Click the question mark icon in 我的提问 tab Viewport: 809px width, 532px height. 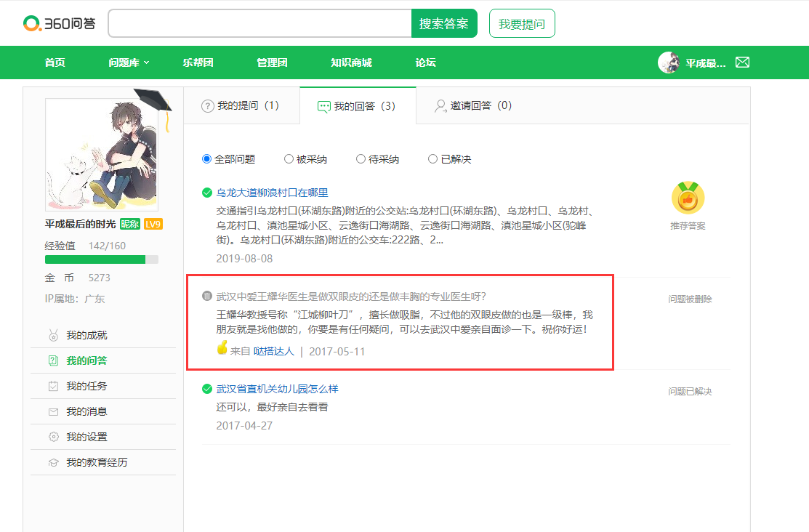click(207, 106)
